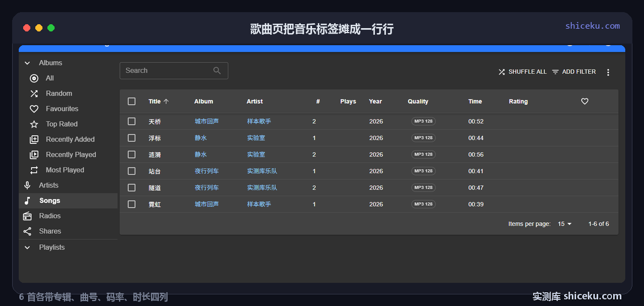This screenshot has height=306, width=644.
Task: Sort by Quality column header
Action: (418, 101)
